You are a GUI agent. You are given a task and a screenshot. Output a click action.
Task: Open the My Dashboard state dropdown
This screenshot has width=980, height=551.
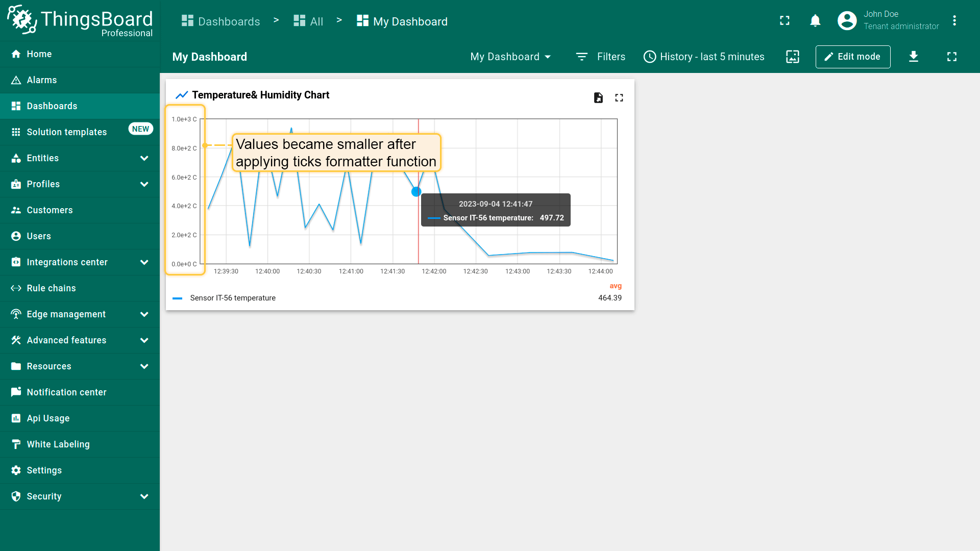(510, 57)
